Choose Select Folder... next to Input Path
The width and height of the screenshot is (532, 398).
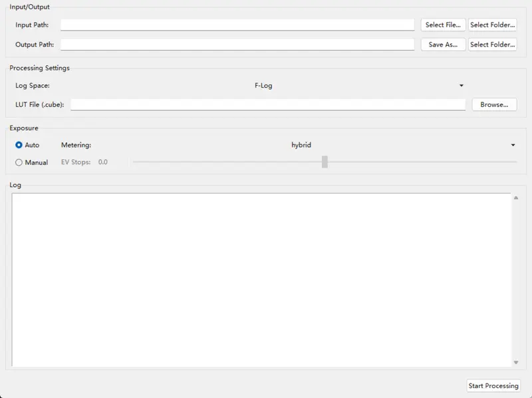coord(492,25)
